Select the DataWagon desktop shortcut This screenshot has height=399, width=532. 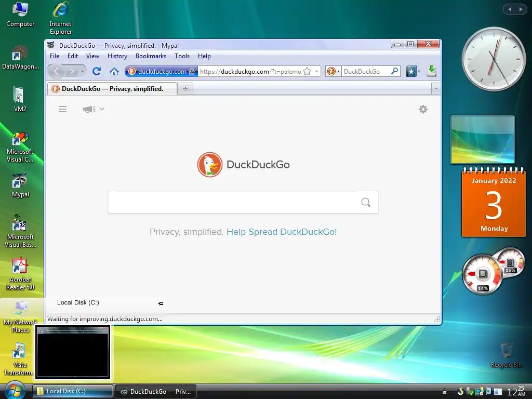20,58
